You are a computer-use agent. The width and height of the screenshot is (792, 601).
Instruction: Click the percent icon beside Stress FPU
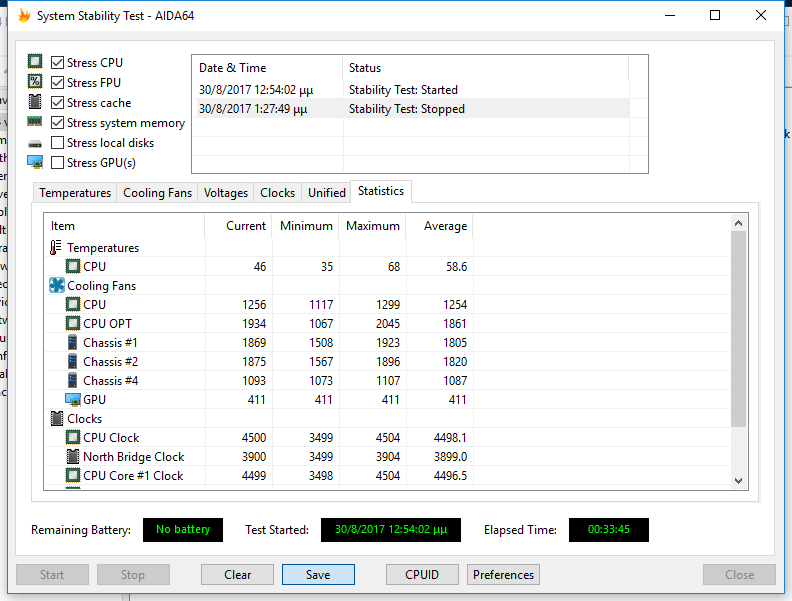pos(35,81)
